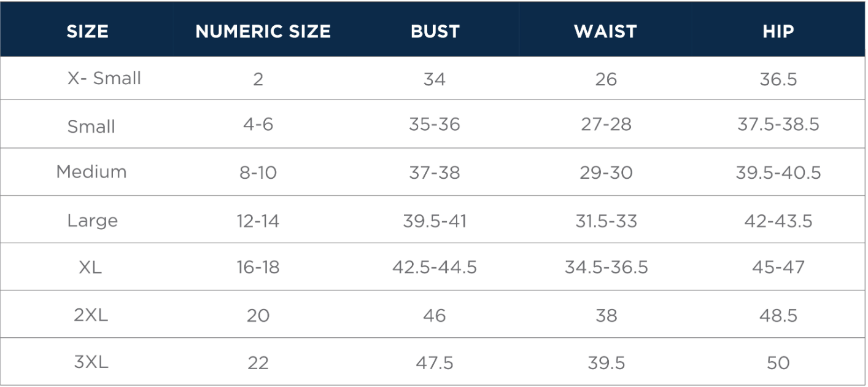The image size is (868, 387).
Task: Click bust value 39.5-41 cell
Action: point(435,221)
